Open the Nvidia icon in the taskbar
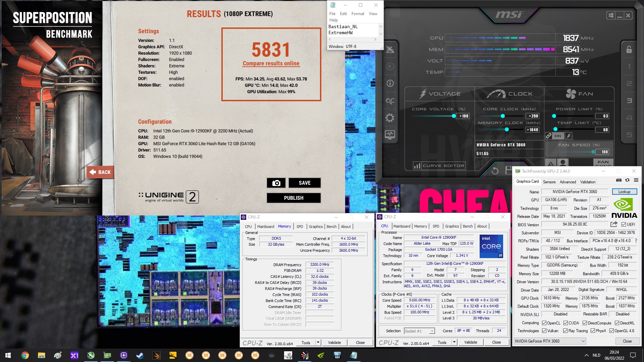Screen dimensions: 644x362 coord(321,355)
